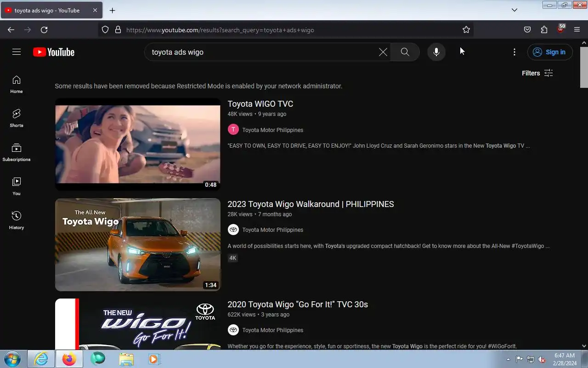588x368 pixels.
Task: Click the Restricted Mode notice text
Action: click(198, 86)
